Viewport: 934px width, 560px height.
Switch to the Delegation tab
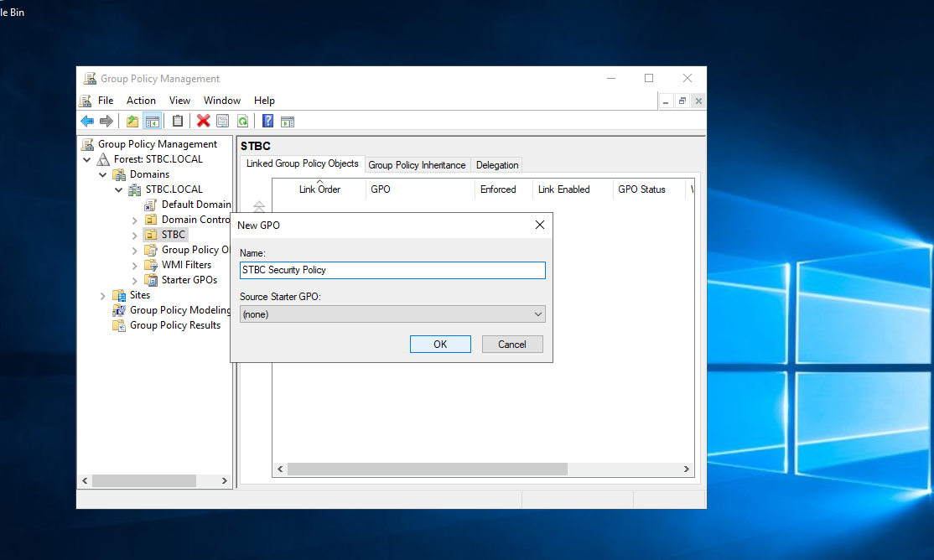click(x=497, y=165)
